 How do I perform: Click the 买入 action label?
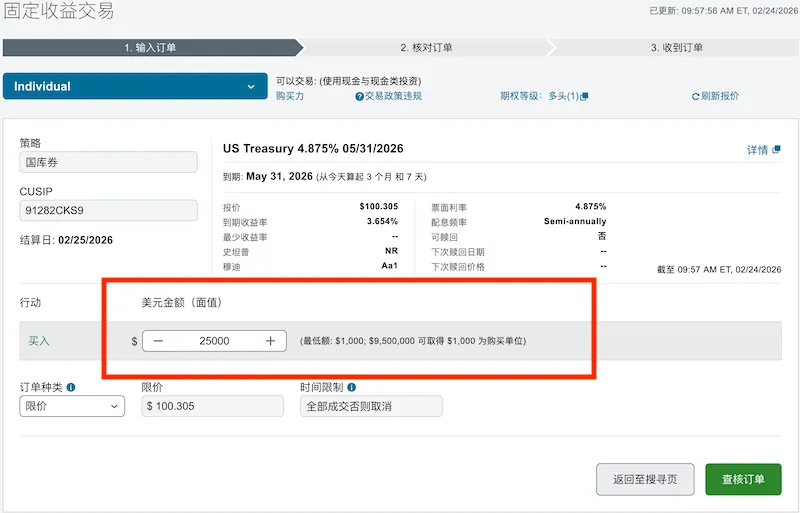tap(39, 341)
